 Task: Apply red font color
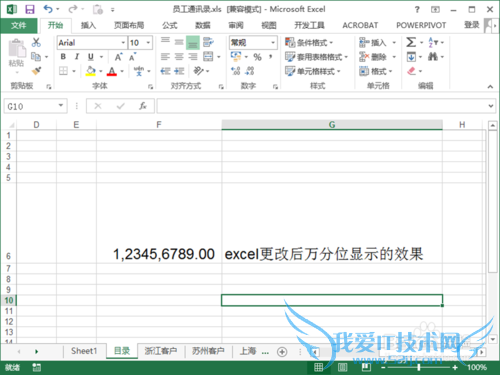tap(112, 71)
